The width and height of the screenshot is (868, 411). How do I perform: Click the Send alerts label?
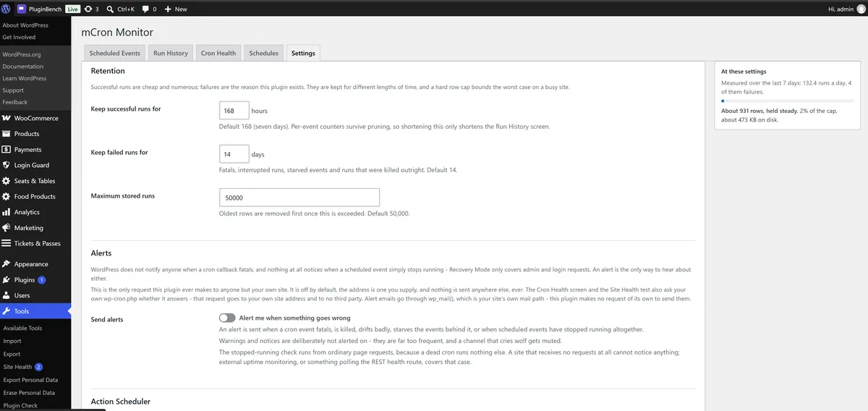tap(107, 319)
